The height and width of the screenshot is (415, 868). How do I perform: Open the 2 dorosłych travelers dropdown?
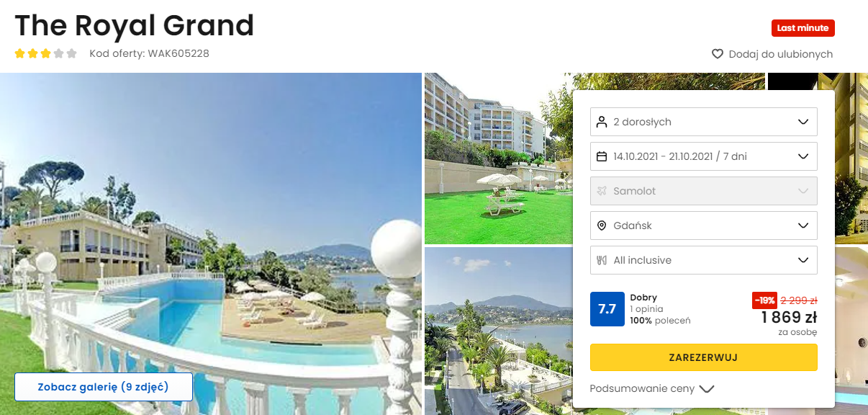[704, 122]
